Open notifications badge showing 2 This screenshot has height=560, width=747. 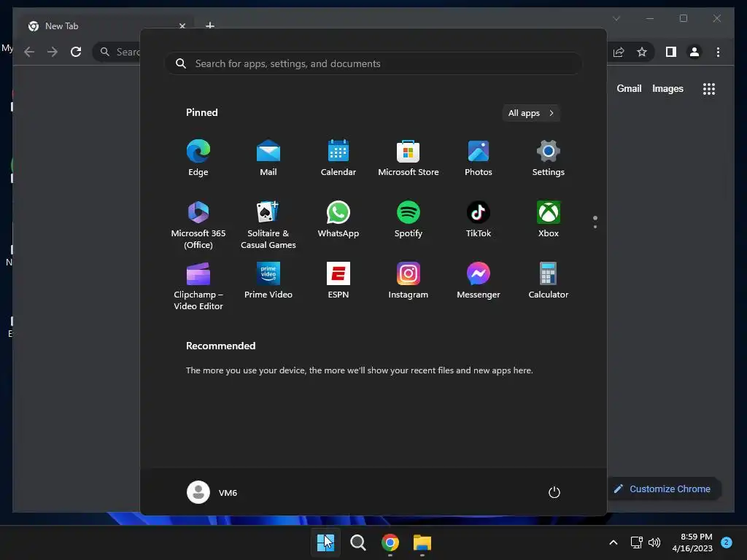tap(727, 542)
